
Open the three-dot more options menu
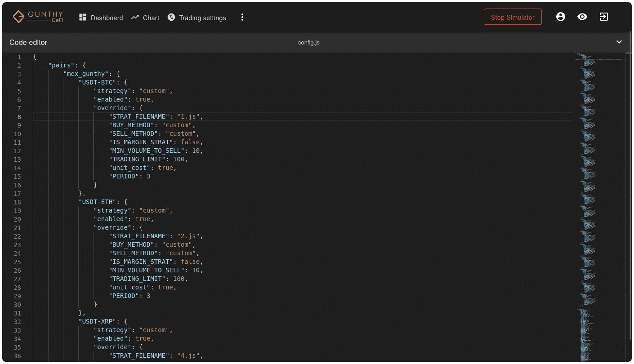[x=242, y=18]
